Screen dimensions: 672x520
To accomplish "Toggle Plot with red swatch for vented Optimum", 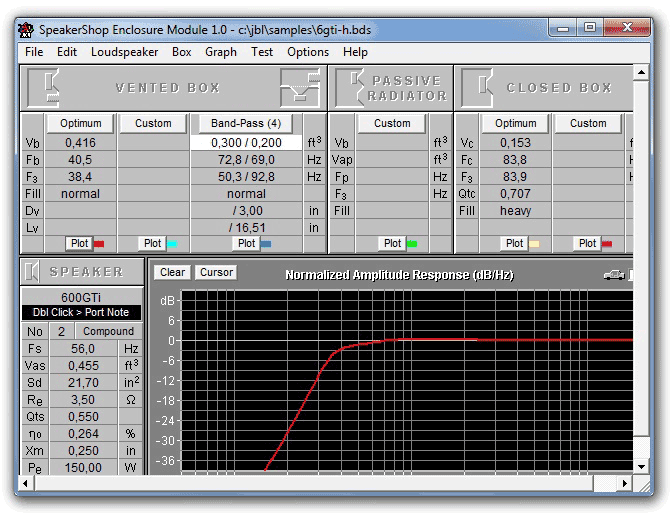I will click(77, 243).
